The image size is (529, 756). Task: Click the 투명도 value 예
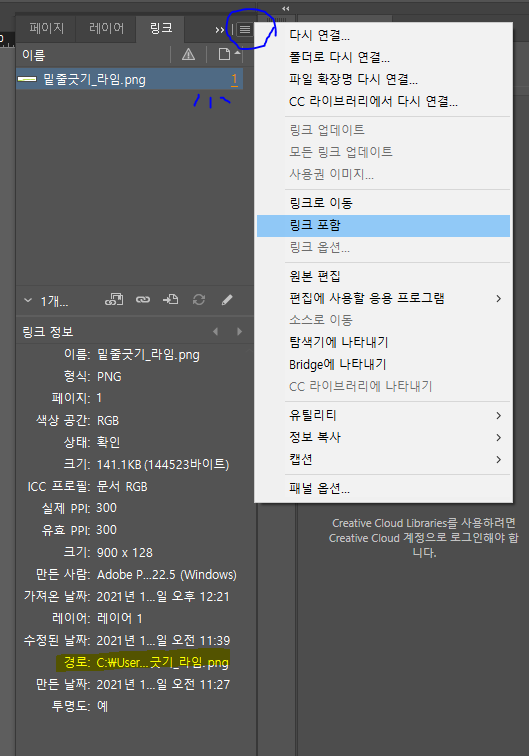click(102, 706)
